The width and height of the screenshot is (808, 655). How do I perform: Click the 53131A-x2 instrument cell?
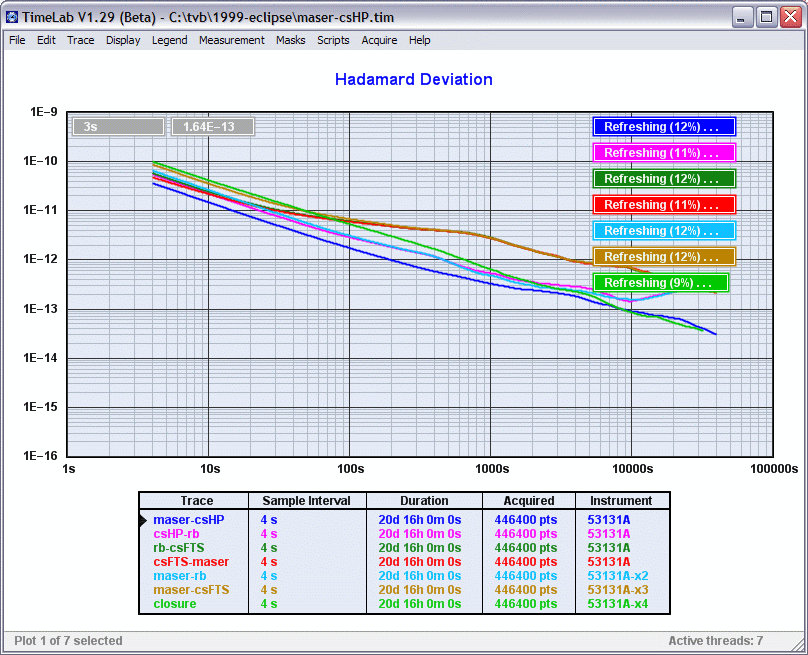[x=618, y=576]
